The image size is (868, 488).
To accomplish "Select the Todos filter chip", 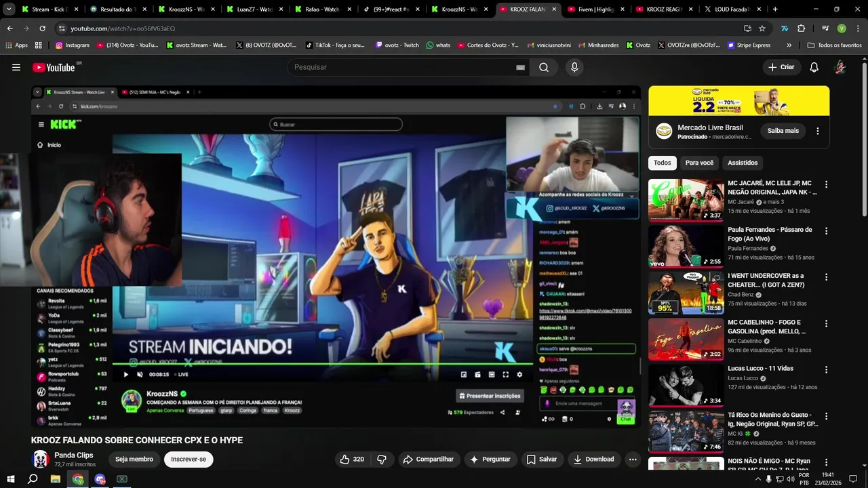I will [663, 163].
